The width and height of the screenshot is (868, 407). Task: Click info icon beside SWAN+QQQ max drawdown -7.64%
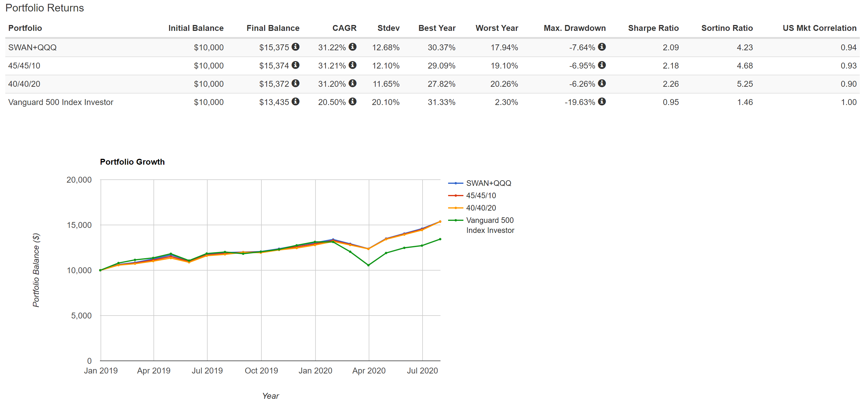tap(602, 47)
